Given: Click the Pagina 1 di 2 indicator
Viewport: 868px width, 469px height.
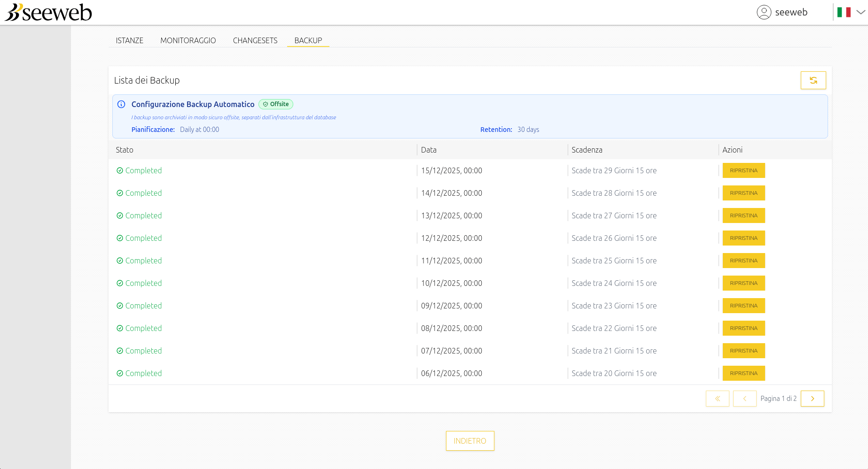Looking at the screenshot, I should pos(778,398).
